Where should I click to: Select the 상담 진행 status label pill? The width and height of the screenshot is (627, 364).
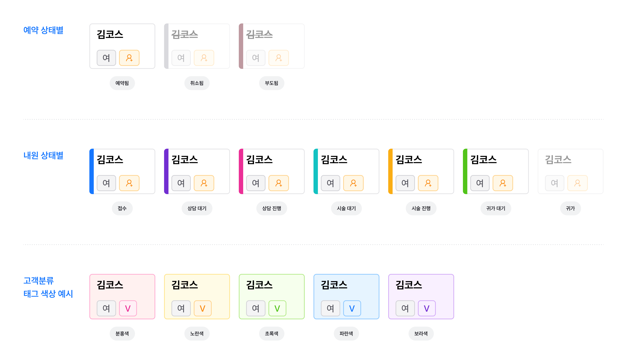[271, 208]
